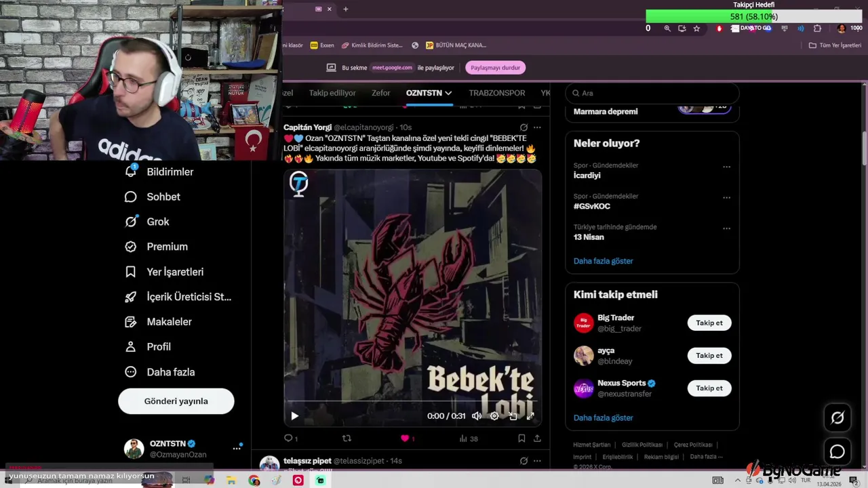The image size is (868, 488).
Task: Follow ayça with Takip et
Action: tap(709, 355)
